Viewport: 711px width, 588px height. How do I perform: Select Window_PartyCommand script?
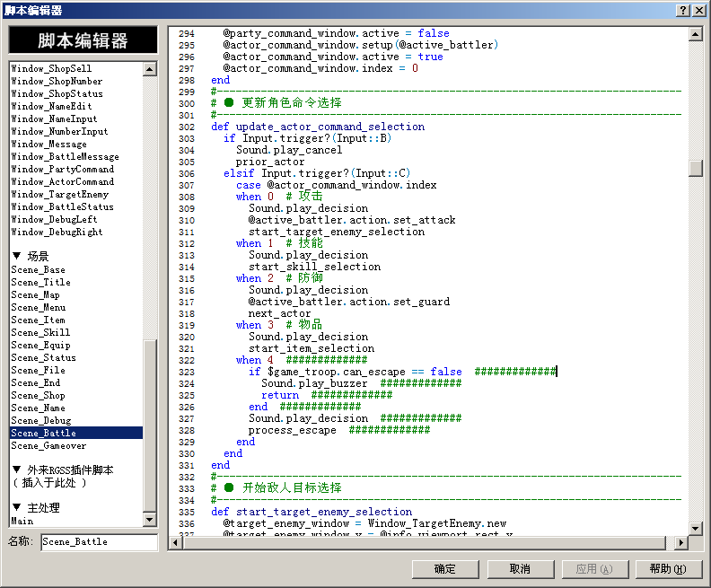pyautogui.click(x=63, y=170)
